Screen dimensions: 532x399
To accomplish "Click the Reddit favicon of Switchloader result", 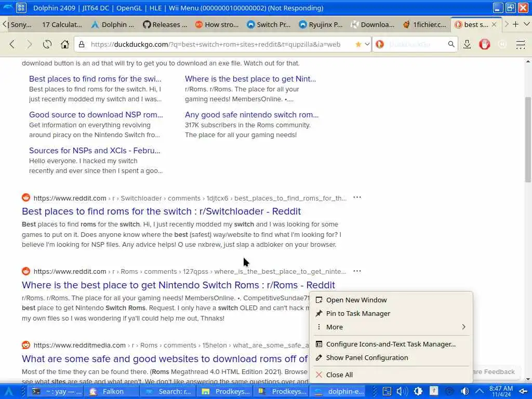I will 26,197.
